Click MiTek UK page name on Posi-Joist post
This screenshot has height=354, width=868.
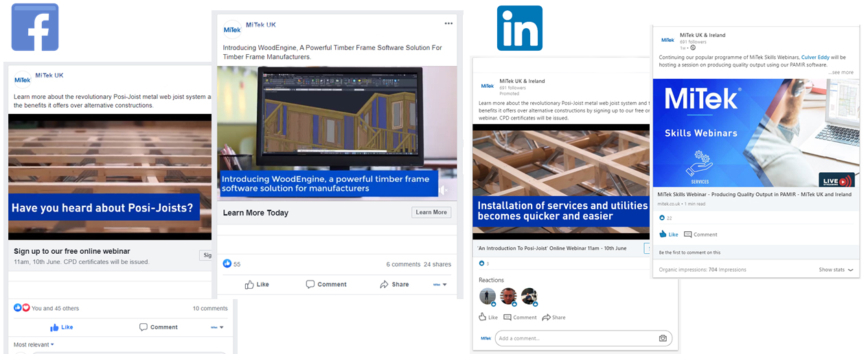pos(49,75)
